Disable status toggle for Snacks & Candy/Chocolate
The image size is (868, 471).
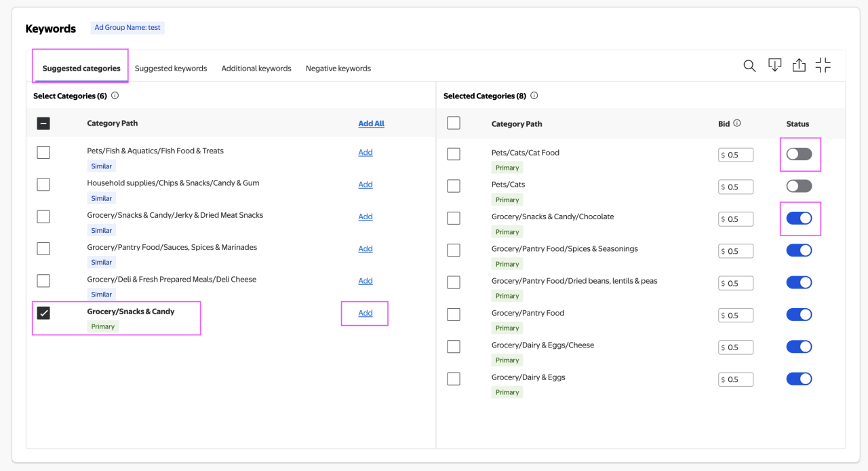(799, 218)
